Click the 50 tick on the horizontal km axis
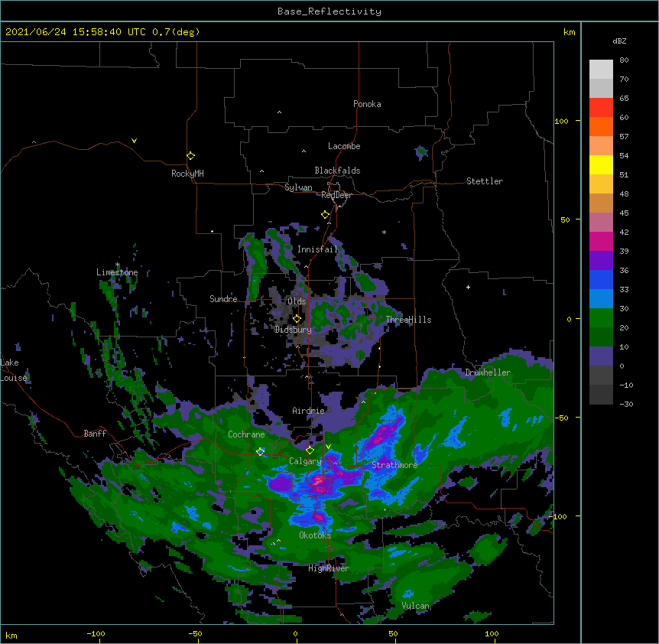 click(x=393, y=633)
